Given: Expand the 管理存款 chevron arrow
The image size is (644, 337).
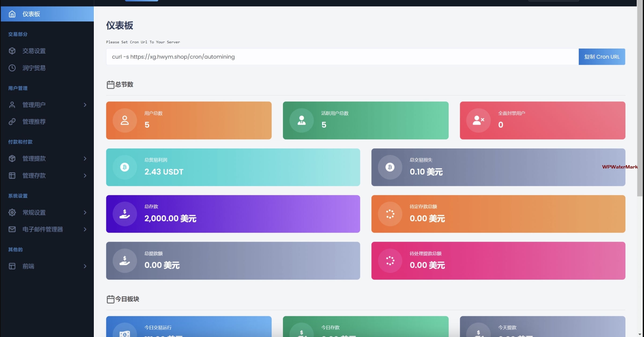Looking at the screenshot, I should [x=85, y=176].
